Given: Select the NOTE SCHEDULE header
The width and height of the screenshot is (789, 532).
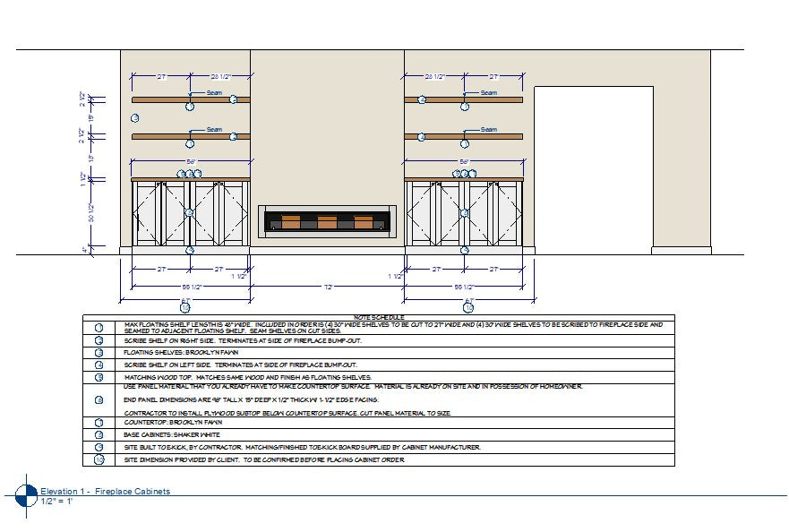Looking at the screenshot, I should (378, 317).
